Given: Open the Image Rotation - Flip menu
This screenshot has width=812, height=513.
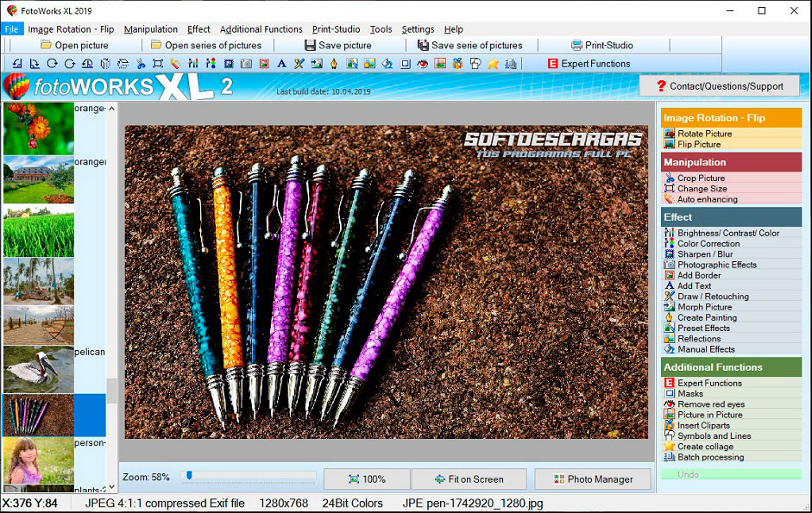Looking at the screenshot, I should 71,29.
